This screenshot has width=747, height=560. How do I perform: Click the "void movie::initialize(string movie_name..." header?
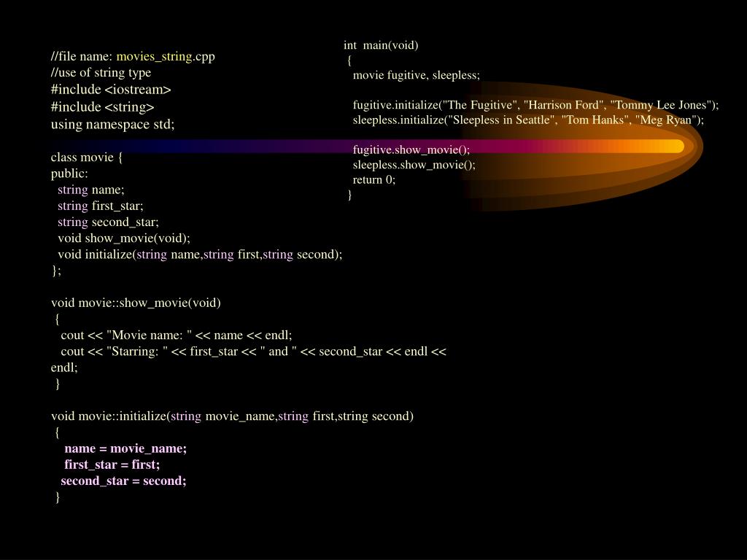pos(233,416)
